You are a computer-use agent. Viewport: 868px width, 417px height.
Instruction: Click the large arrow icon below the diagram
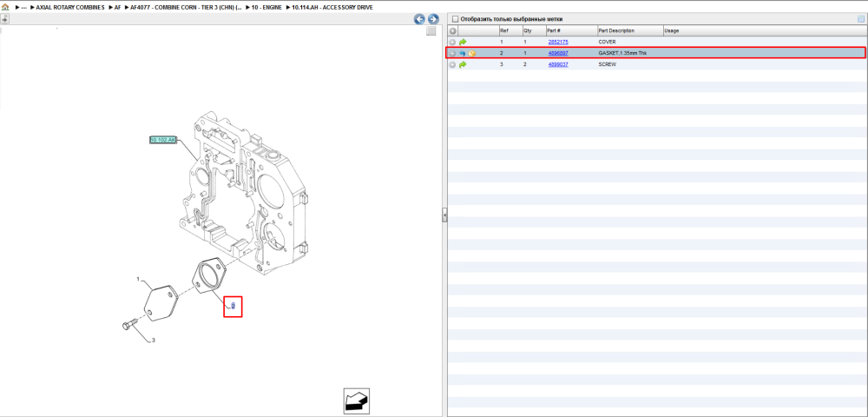(x=357, y=401)
